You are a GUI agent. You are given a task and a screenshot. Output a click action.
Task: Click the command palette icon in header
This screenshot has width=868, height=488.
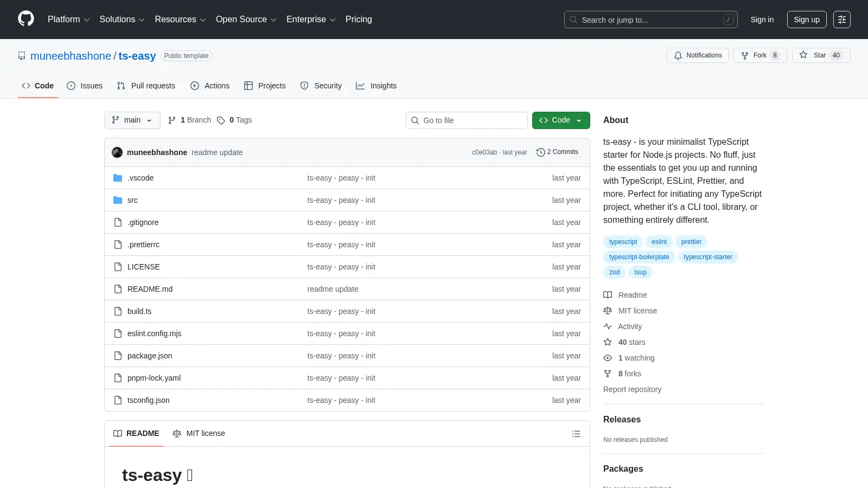pos(841,20)
